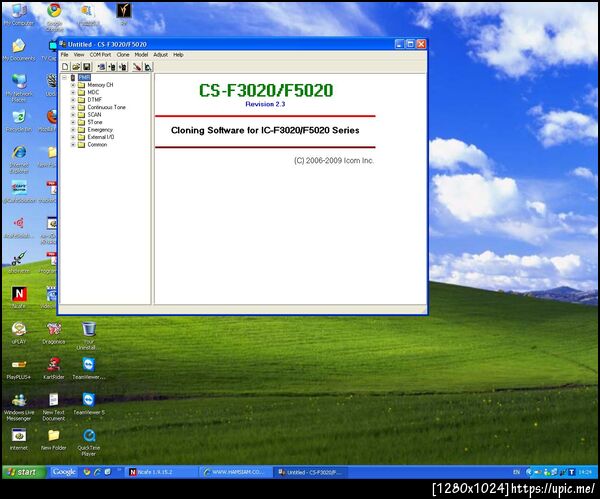This screenshot has height=499, width=600.
Task: Open Internet Explorer desktop icon
Action: pos(18,159)
